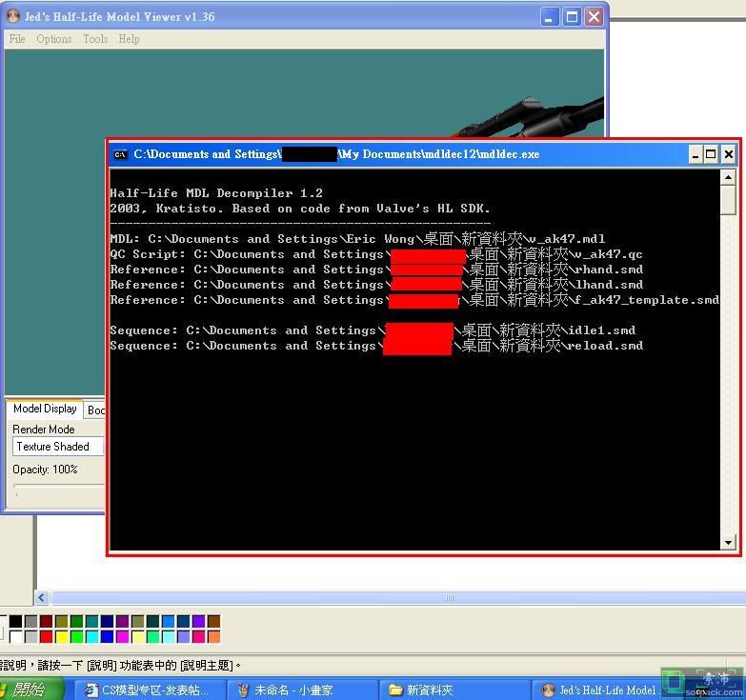Pick the sky blue color swatch
Viewport: 746px width, 700px height.
tap(168, 621)
